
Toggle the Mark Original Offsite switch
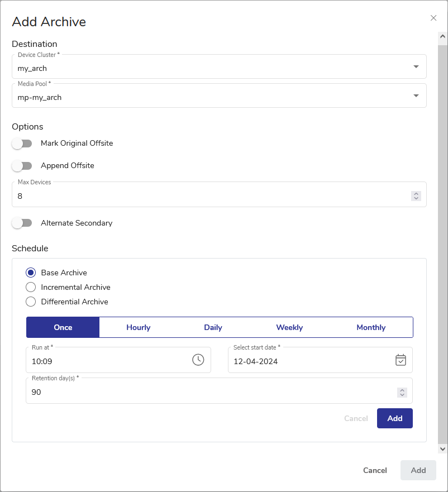(22, 144)
